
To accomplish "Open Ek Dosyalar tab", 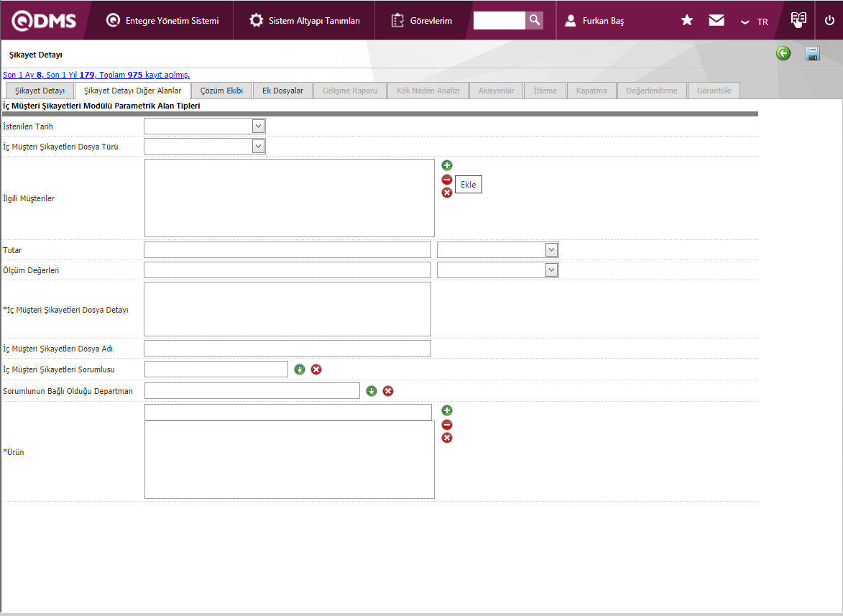I will pos(282,91).
